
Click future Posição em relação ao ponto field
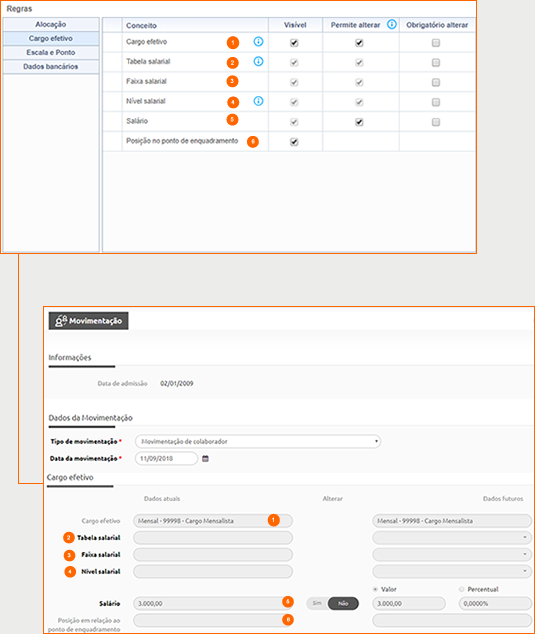pyautogui.click(x=452, y=620)
